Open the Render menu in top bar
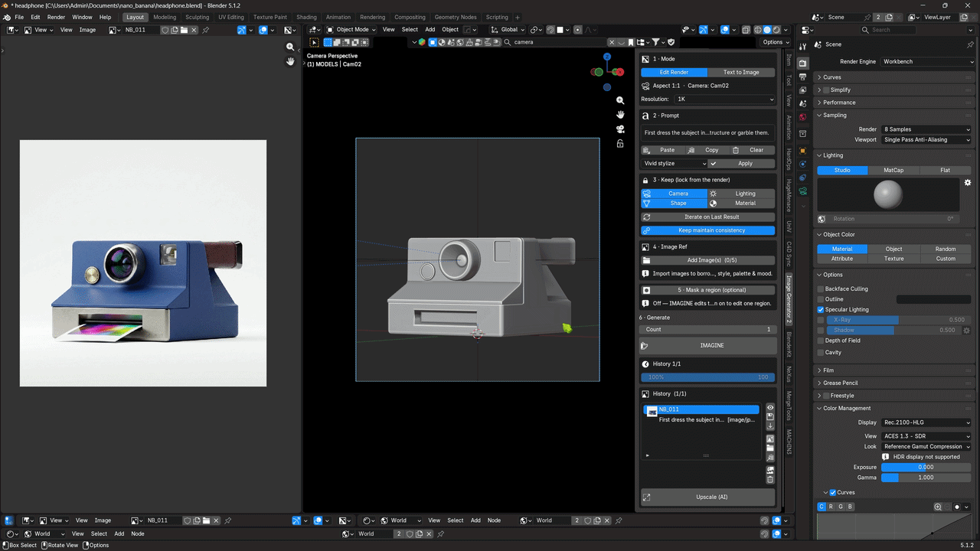Viewport: 980px width, 551px height. pos(57,17)
